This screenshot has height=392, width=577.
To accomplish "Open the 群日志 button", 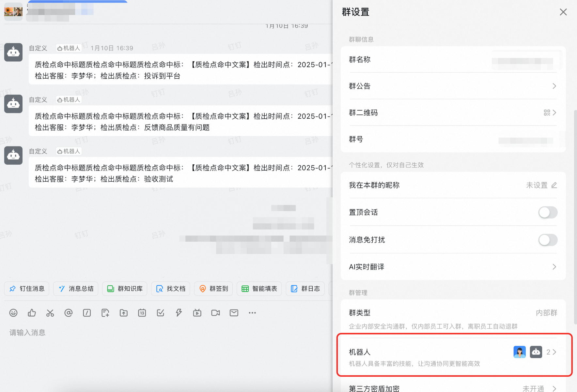I will [x=305, y=289].
